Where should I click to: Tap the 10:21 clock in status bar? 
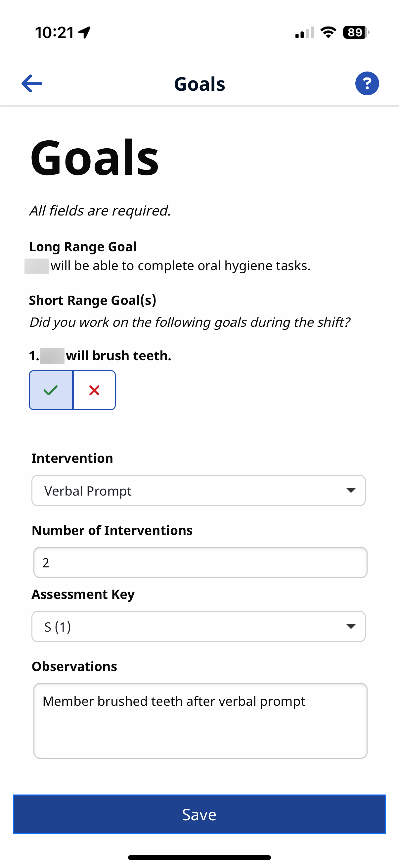point(55,33)
